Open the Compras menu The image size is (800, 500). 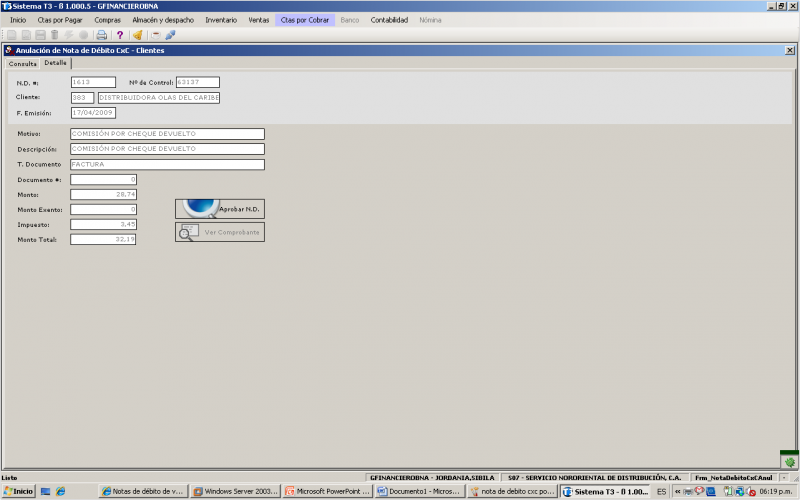(x=107, y=20)
